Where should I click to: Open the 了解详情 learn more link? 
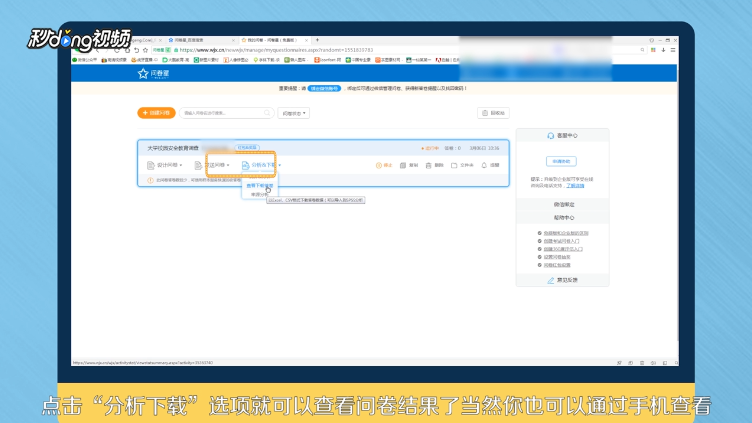point(575,186)
